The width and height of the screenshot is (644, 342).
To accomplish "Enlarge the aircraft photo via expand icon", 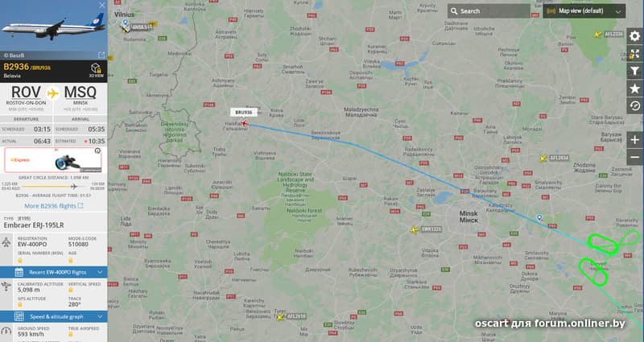I will (x=101, y=55).
